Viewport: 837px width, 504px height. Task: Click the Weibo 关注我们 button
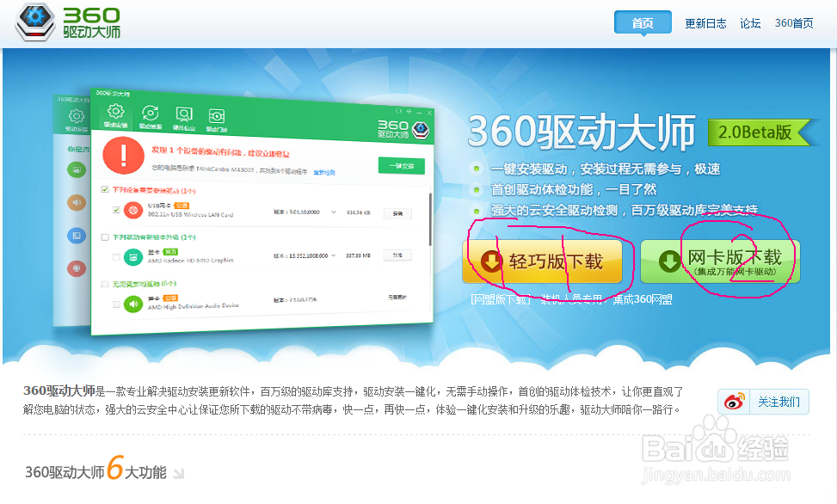(763, 402)
